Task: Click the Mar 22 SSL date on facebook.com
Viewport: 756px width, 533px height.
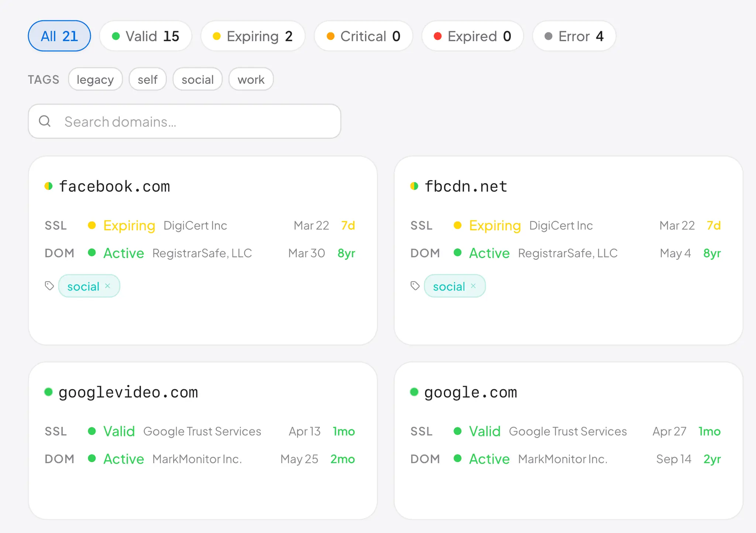Action: [x=312, y=225]
